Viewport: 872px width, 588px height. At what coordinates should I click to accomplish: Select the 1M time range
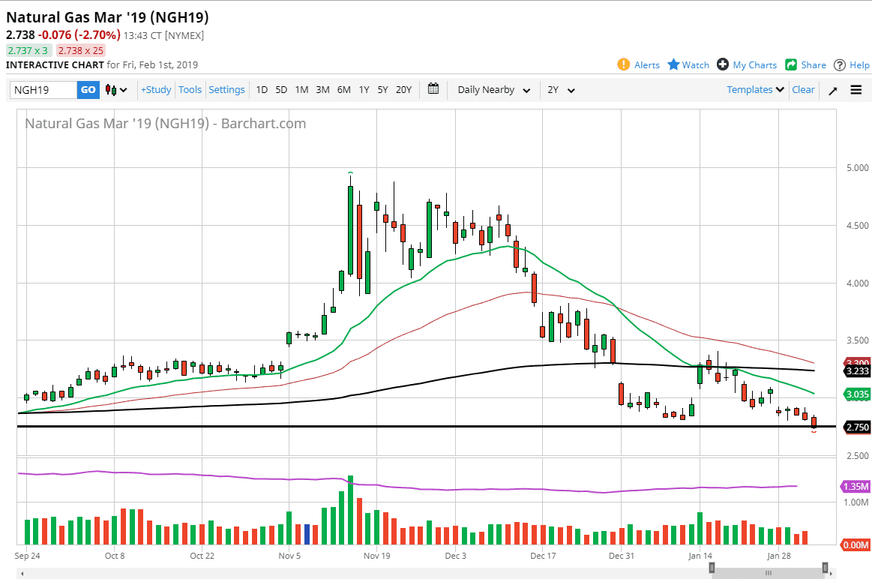point(301,89)
